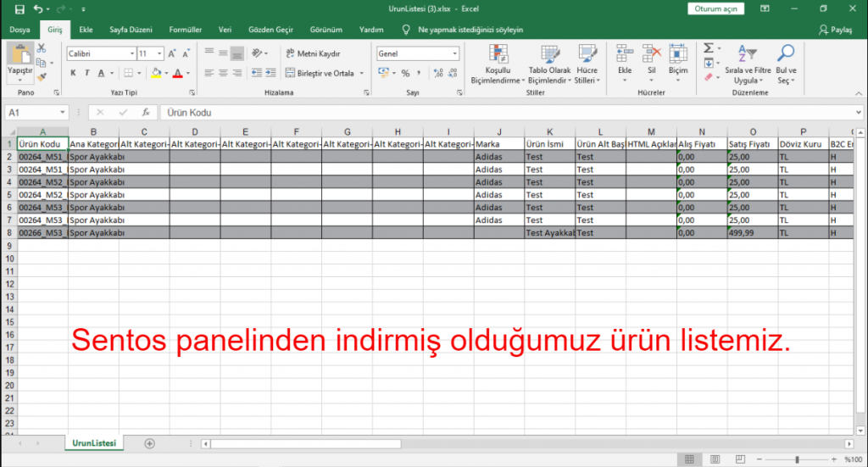Click the Format Painter brush icon
Image resolution: width=868 pixels, height=467 pixels.
(42, 76)
